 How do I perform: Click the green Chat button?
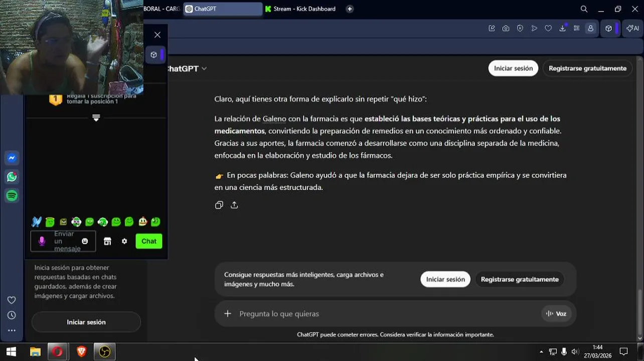[149, 241]
